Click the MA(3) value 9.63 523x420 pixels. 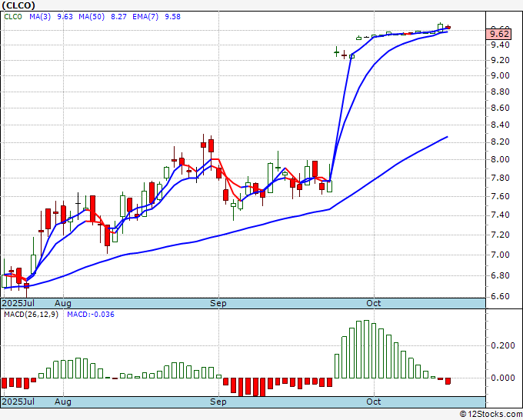[x=65, y=17]
